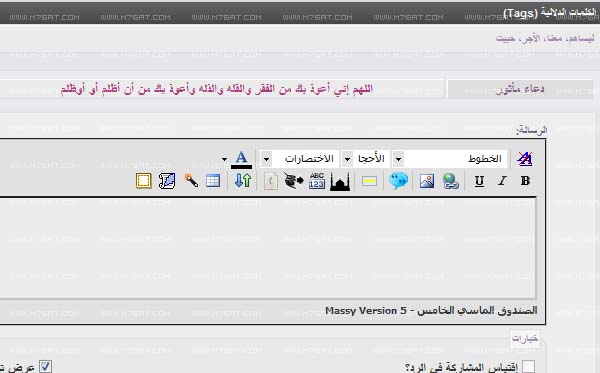Open the tag link الأجر
The width and height of the screenshot is (600, 373).
531,38
